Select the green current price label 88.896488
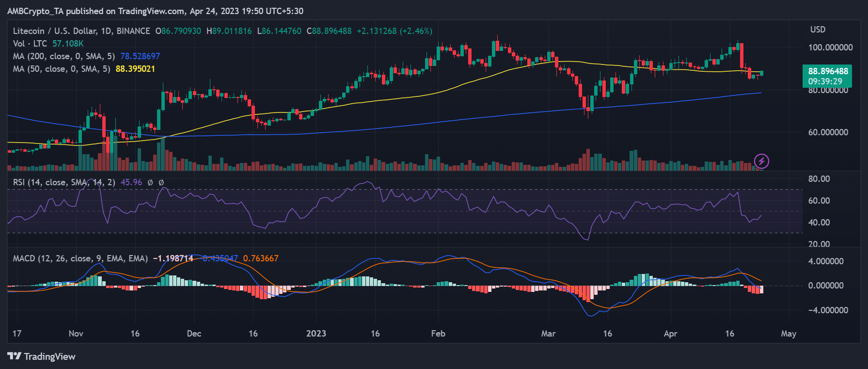868x369 pixels. click(x=828, y=71)
